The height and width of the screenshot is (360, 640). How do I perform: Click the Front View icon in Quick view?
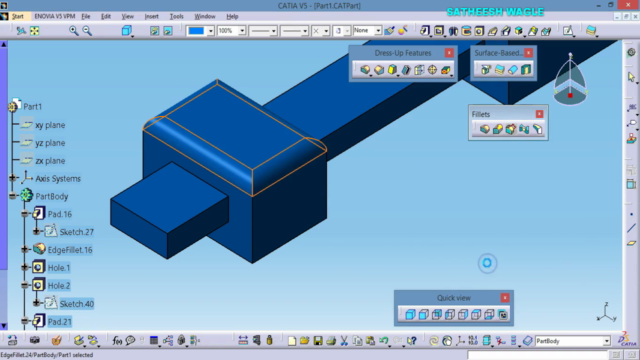(x=424, y=314)
